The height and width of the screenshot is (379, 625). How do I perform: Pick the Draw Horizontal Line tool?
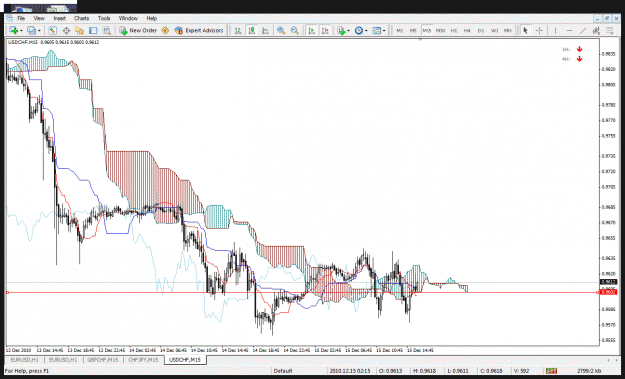point(569,30)
